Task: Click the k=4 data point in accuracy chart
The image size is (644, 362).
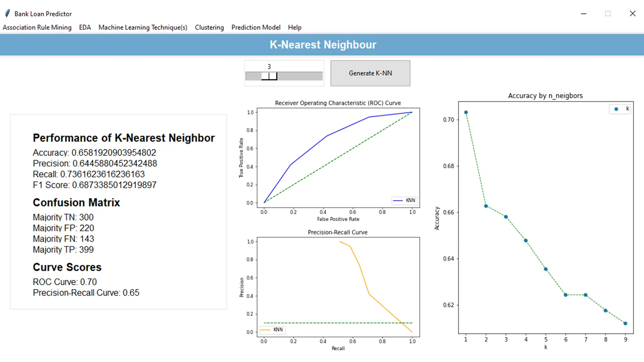Action: [x=526, y=241]
